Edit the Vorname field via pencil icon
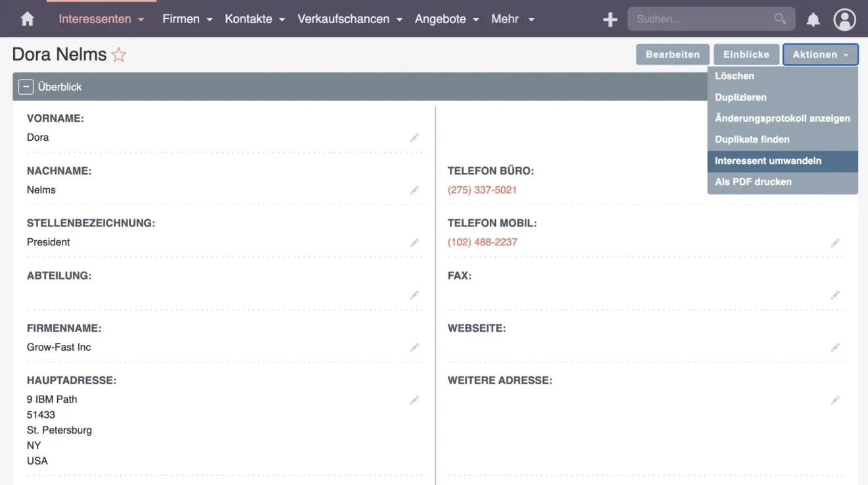The image size is (868, 485). (x=414, y=138)
